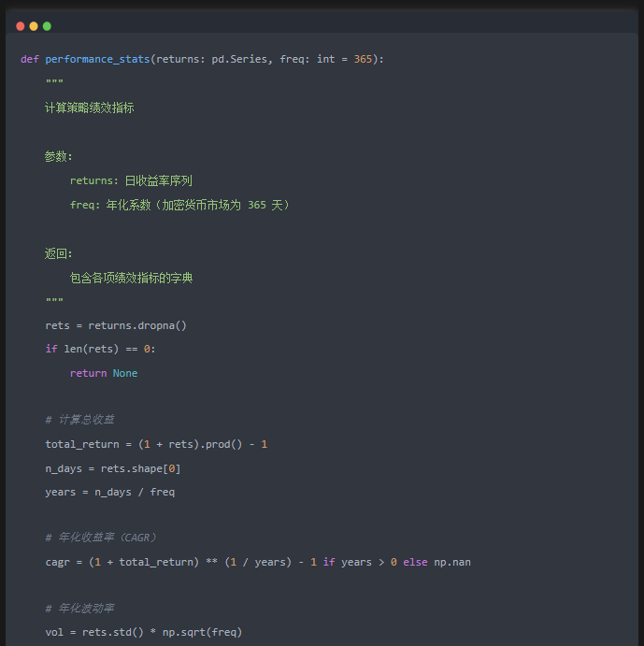
Task: Click the return None statement
Action: click(104, 373)
